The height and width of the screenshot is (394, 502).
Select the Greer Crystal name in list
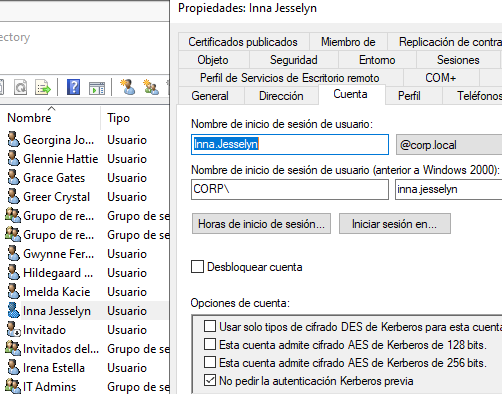coord(56,197)
